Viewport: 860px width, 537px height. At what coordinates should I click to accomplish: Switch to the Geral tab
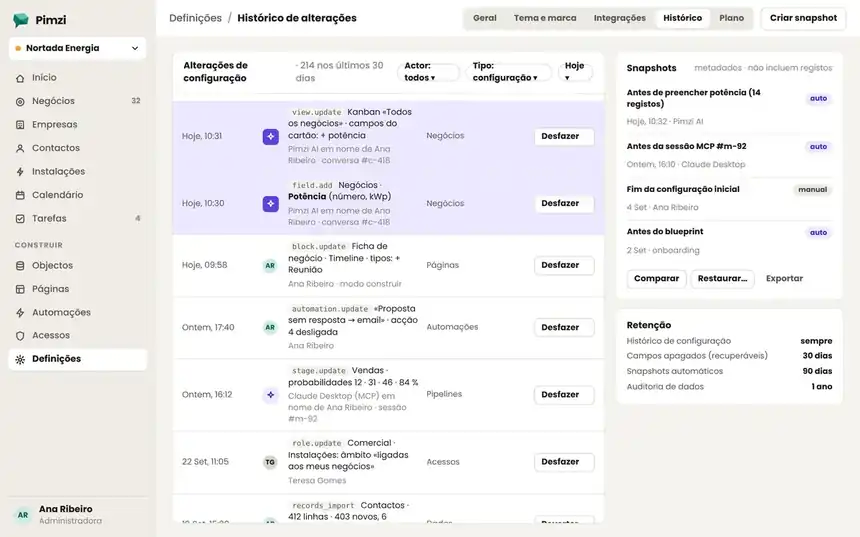click(x=485, y=18)
